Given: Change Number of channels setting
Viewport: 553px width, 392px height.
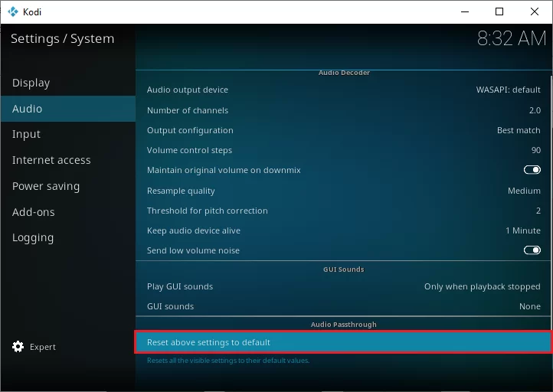Looking at the screenshot, I should (343, 110).
